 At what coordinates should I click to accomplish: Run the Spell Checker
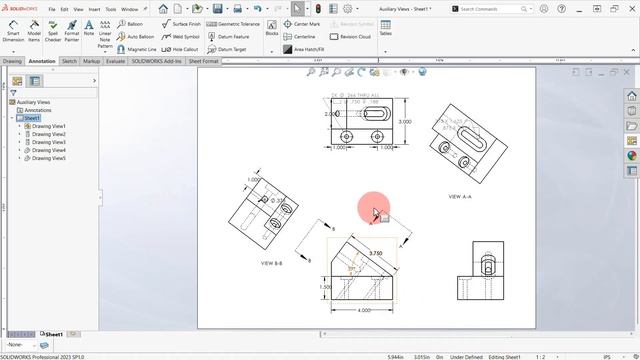pos(53,31)
